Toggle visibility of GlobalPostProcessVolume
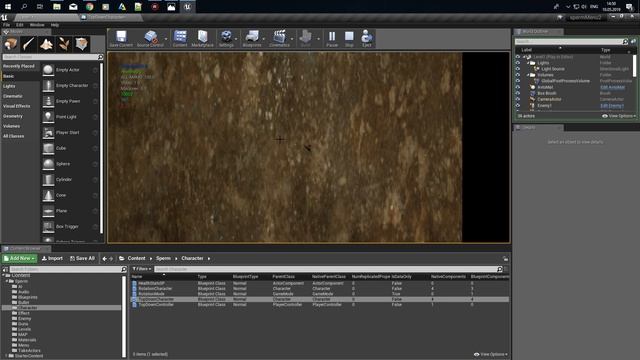The image size is (640, 360). click(518, 81)
